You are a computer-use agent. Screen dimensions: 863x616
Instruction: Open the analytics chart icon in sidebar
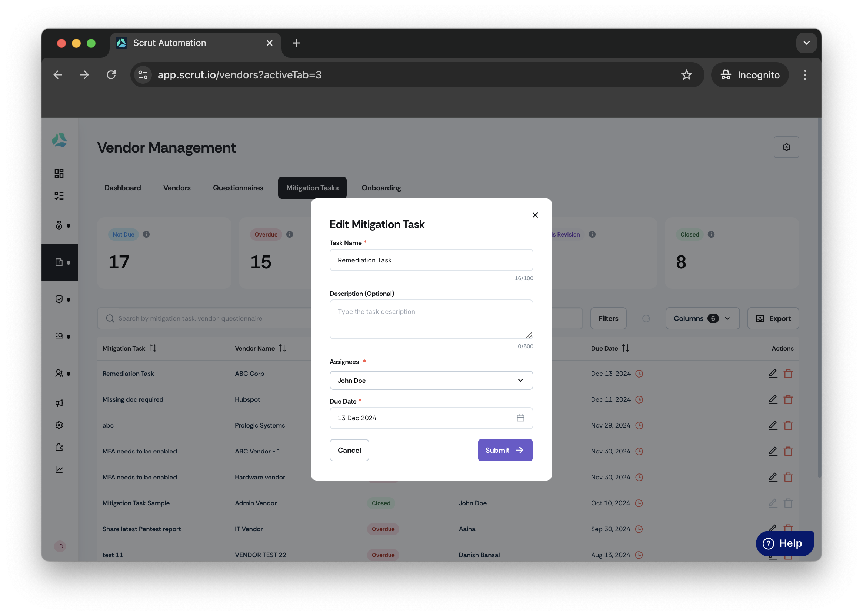[x=59, y=469]
